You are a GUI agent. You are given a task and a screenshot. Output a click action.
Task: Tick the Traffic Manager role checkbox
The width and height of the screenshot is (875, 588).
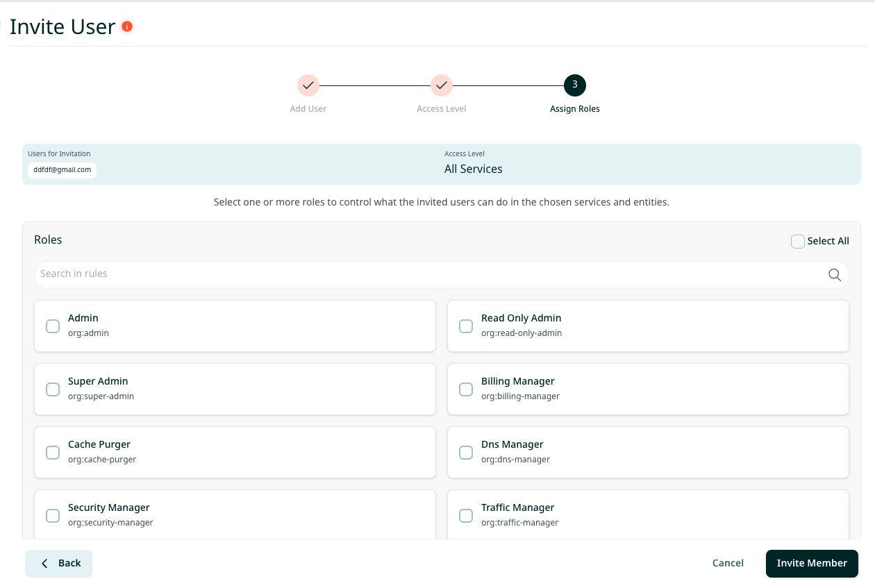point(466,516)
